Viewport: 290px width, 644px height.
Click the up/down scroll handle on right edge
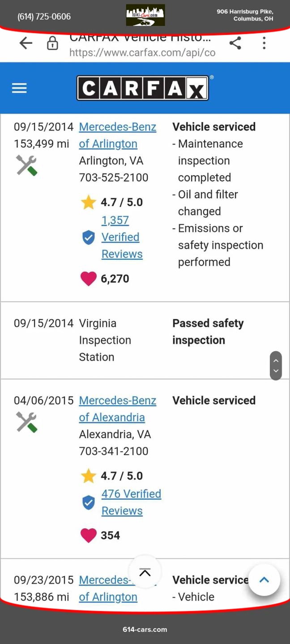[276, 365]
